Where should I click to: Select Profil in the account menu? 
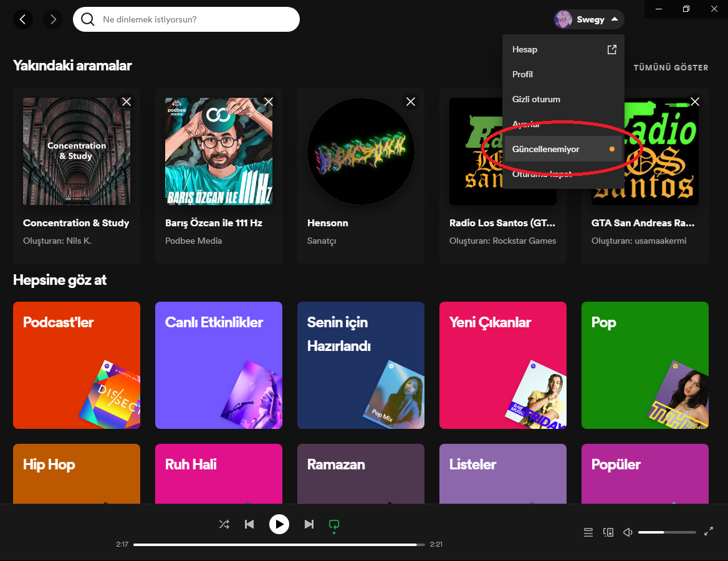click(563, 74)
